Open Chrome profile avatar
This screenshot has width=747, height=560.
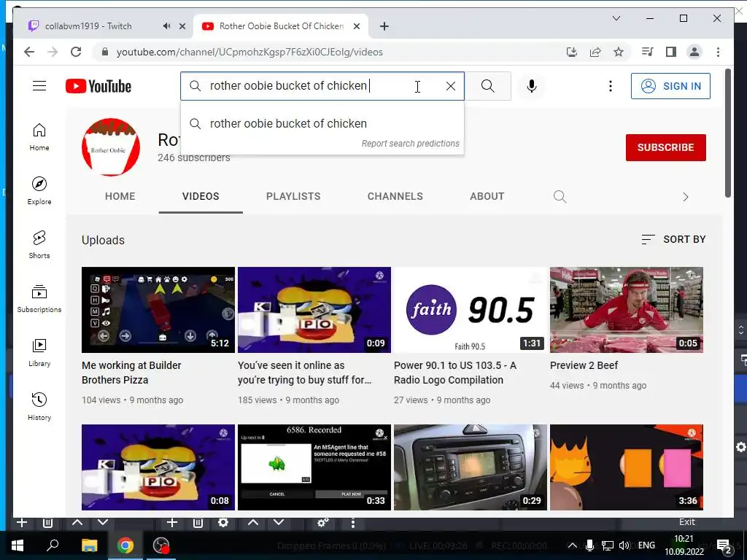pyautogui.click(x=694, y=52)
